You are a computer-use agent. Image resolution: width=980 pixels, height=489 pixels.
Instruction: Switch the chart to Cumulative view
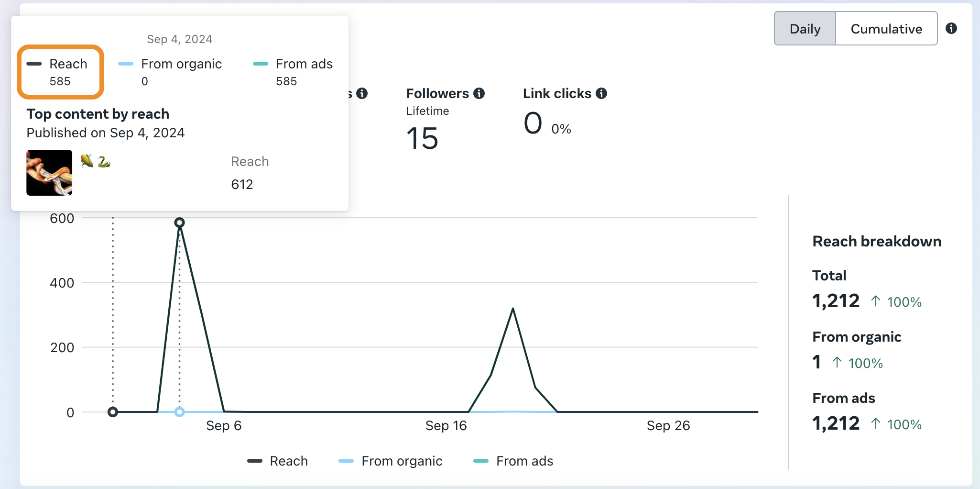[886, 29]
